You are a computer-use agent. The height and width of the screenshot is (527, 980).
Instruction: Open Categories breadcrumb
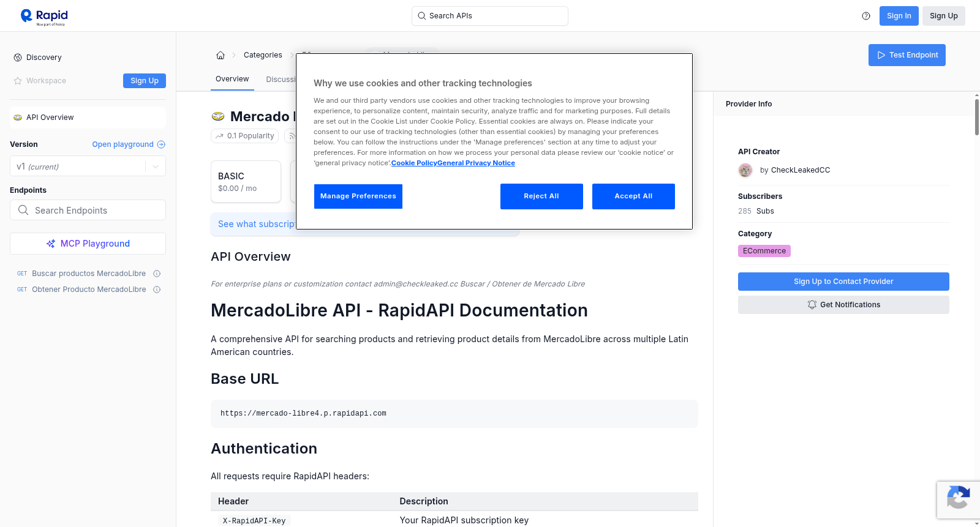pyautogui.click(x=263, y=55)
